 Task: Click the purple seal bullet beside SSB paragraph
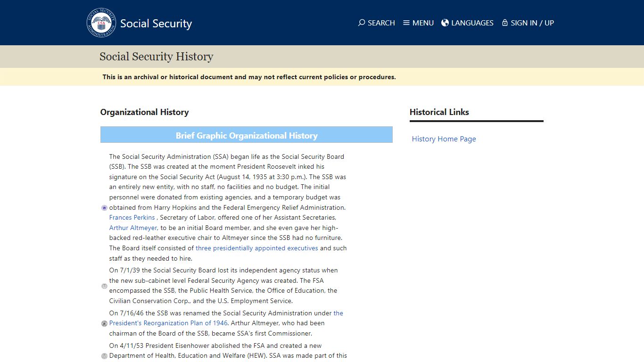(x=105, y=208)
